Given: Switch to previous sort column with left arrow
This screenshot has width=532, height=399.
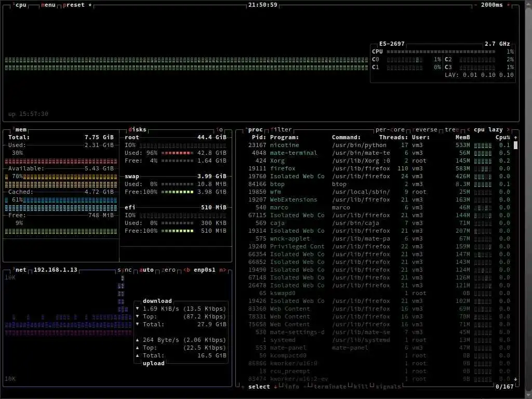Looking at the screenshot, I should (469, 129).
